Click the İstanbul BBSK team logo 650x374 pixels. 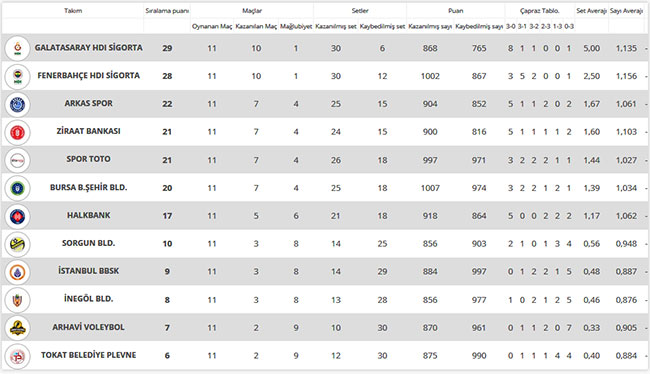coord(17,272)
